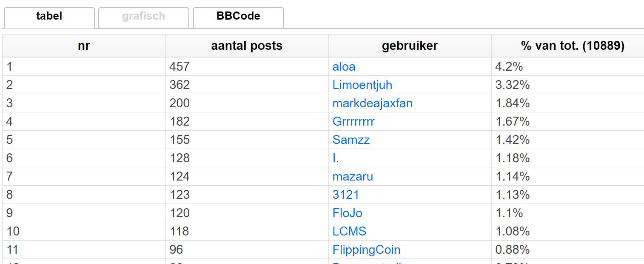This screenshot has height=264, width=644.
Task: Open user Limoentjuh link
Action: click(362, 85)
